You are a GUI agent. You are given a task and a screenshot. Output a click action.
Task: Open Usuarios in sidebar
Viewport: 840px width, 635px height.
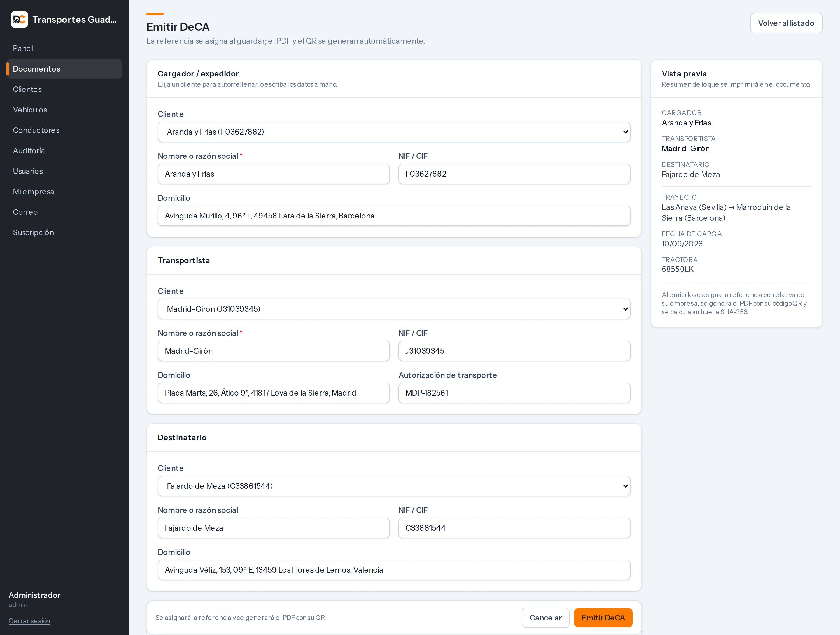pos(64,171)
